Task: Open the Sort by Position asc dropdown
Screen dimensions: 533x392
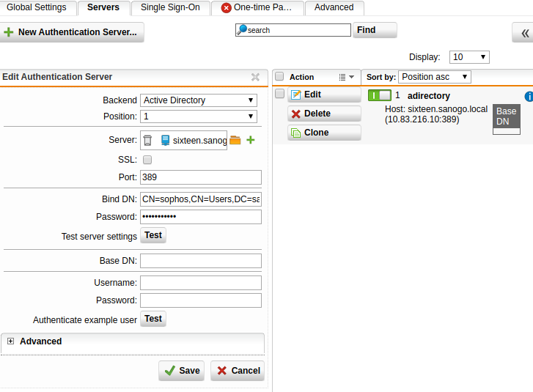Action: [x=435, y=77]
